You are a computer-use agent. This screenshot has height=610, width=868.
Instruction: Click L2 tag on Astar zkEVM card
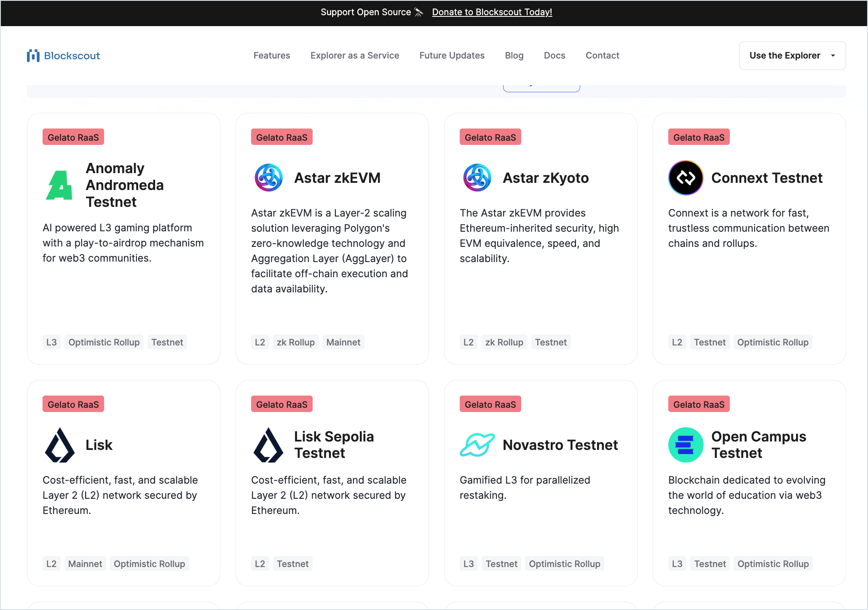260,342
